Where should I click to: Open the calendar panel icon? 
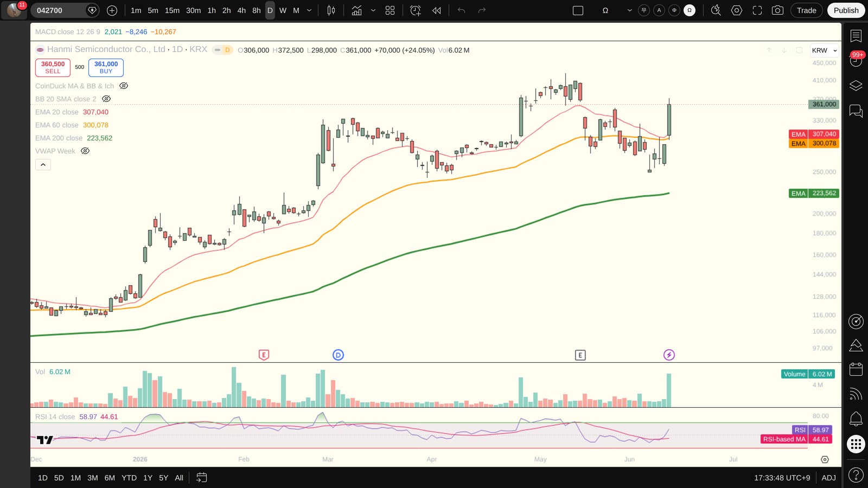856,369
